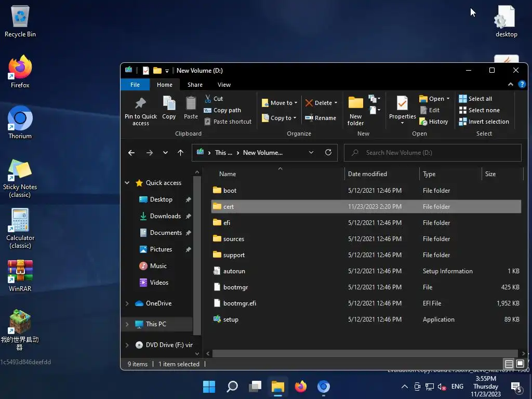This screenshot has height=399, width=532.
Task: Select the setup application file
Action: tap(366, 320)
